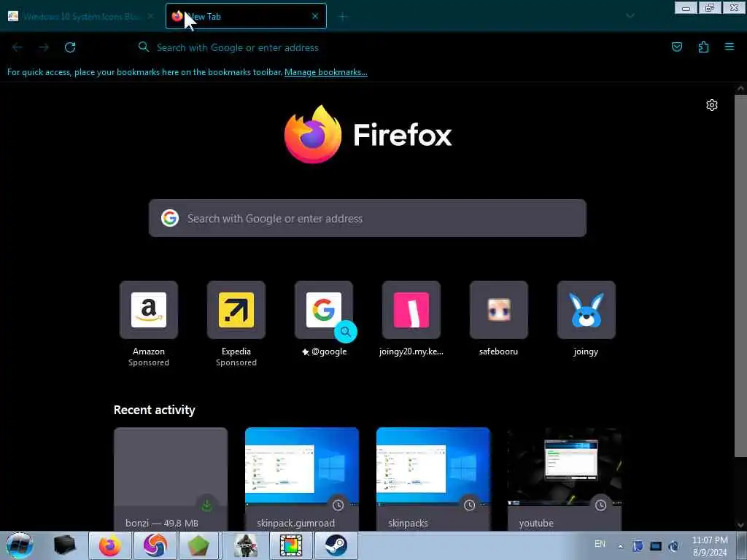747x560 pixels.
Task: Open the game character taskbar icon
Action: click(246, 545)
